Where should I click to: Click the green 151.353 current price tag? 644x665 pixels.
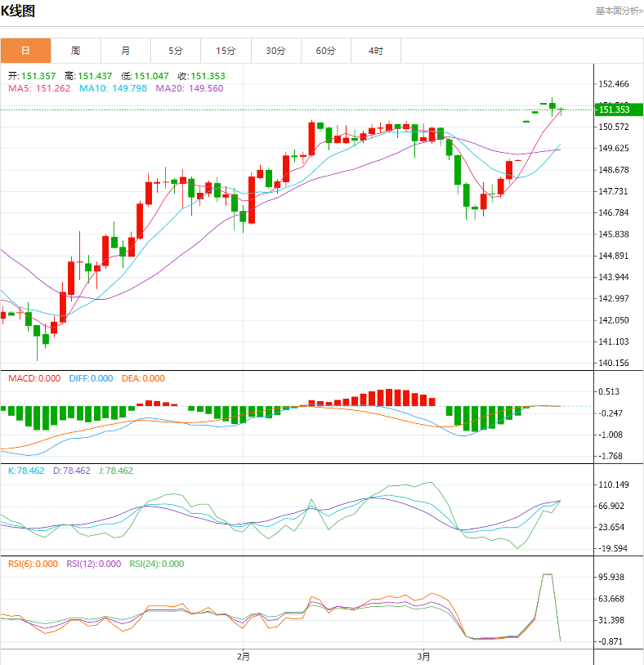point(615,109)
